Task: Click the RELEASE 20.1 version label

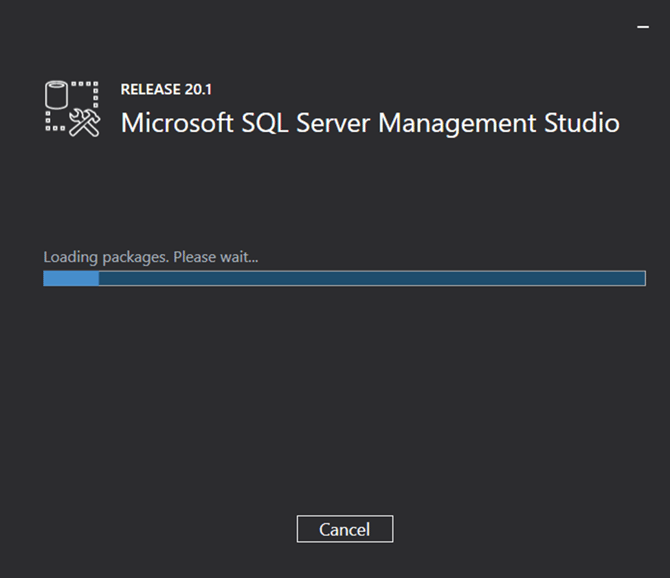Action: [166, 89]
